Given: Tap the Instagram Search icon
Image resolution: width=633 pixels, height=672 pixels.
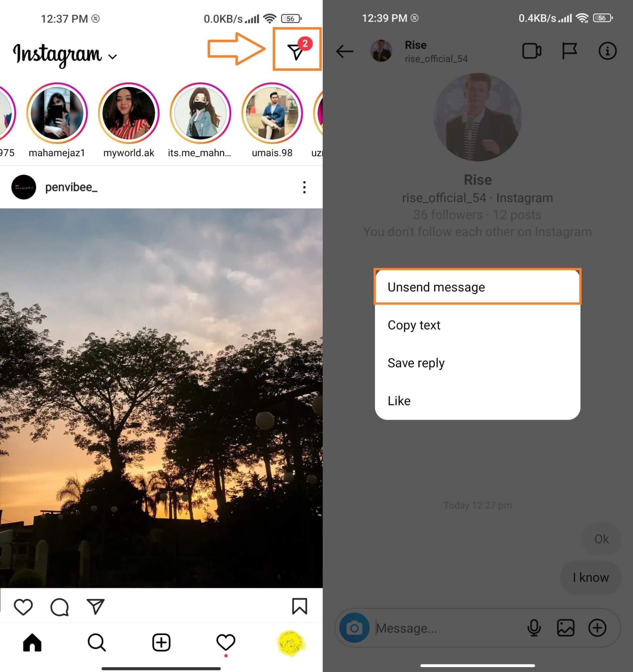Looking at the screenshot, I should point(97,642).
